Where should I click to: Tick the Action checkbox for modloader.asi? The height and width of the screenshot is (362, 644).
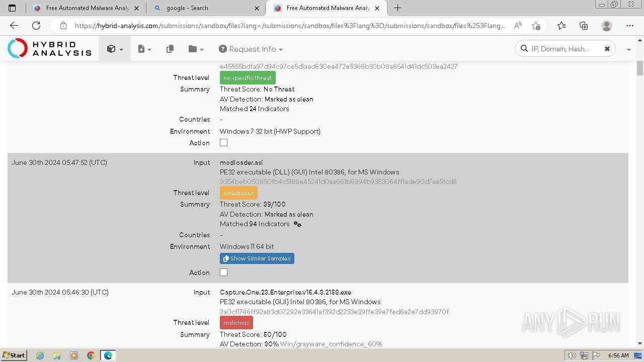tap(224, 273)
